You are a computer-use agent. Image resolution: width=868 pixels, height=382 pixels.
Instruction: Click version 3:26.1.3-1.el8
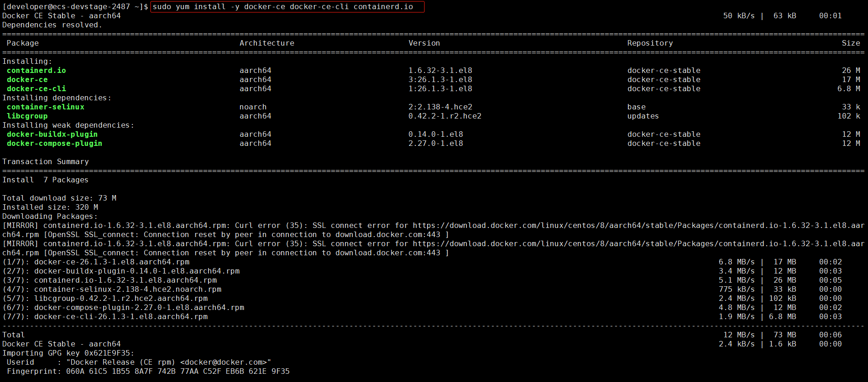tap(440, 80)
